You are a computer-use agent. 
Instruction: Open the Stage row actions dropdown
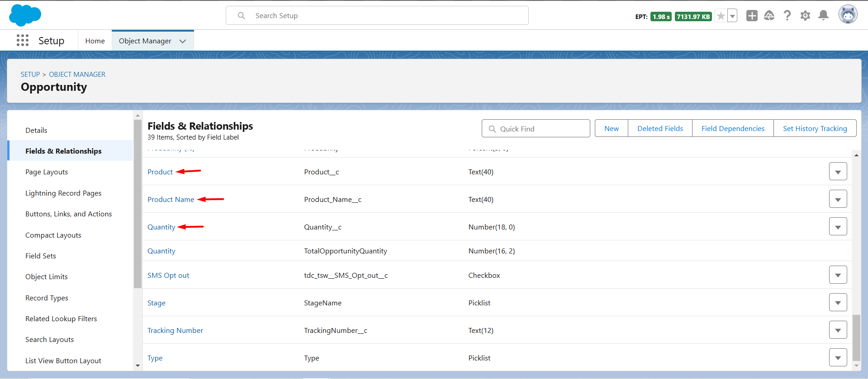point(838,303)
